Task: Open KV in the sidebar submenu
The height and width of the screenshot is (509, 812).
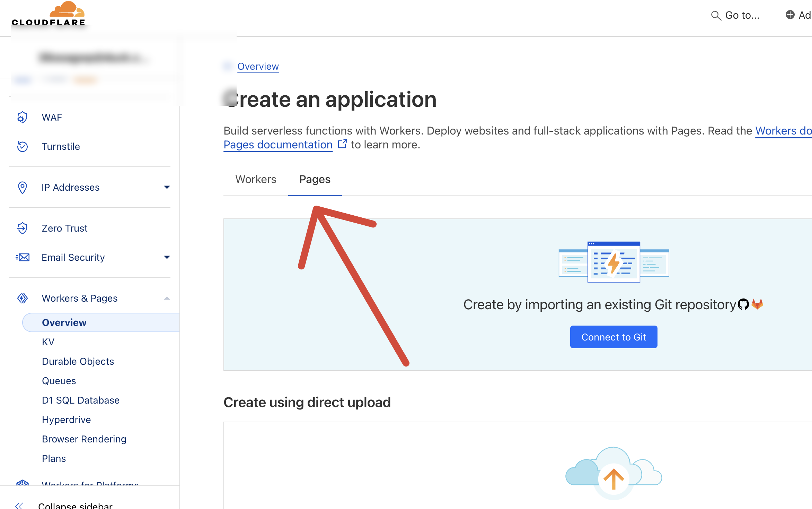Action: [x=48, y=342]
